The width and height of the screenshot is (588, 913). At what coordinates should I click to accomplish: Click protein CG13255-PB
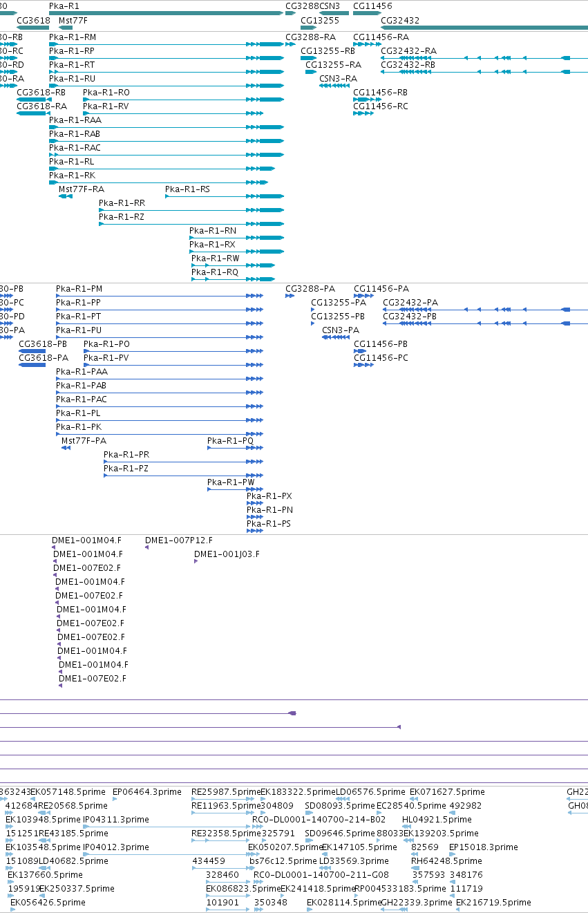tap(338, 317)
